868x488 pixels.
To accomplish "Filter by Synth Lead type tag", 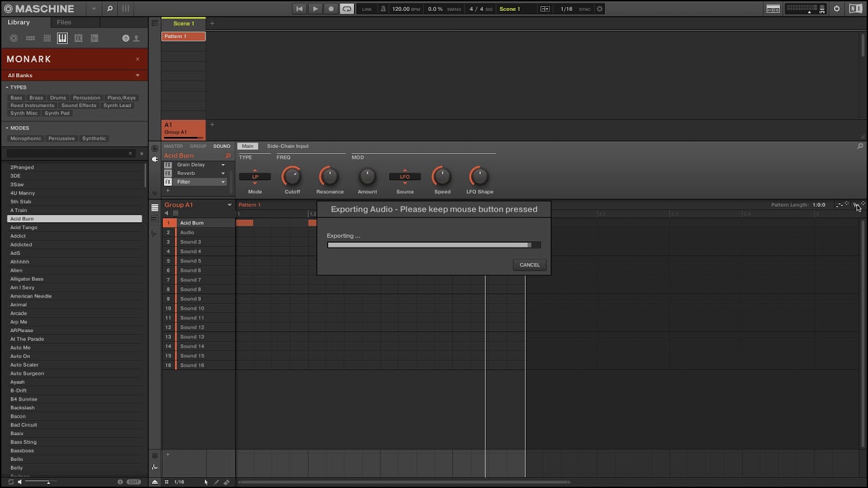I will point(117,105).
